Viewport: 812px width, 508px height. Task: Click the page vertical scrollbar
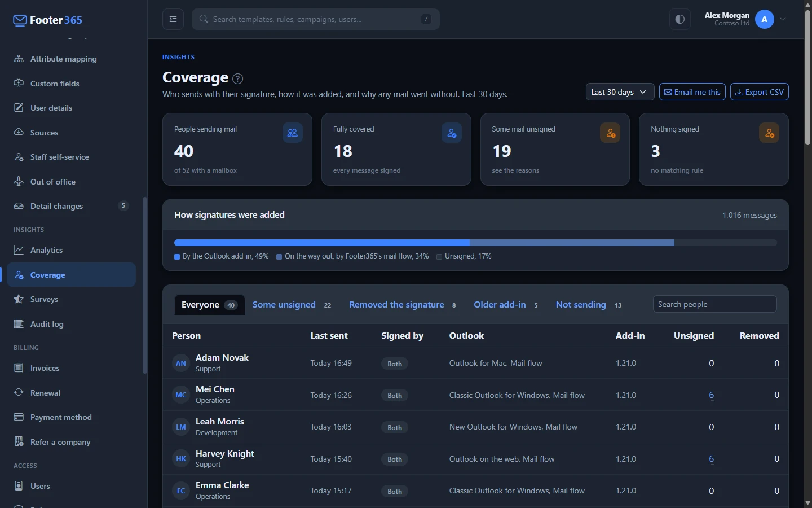point(807,78)
